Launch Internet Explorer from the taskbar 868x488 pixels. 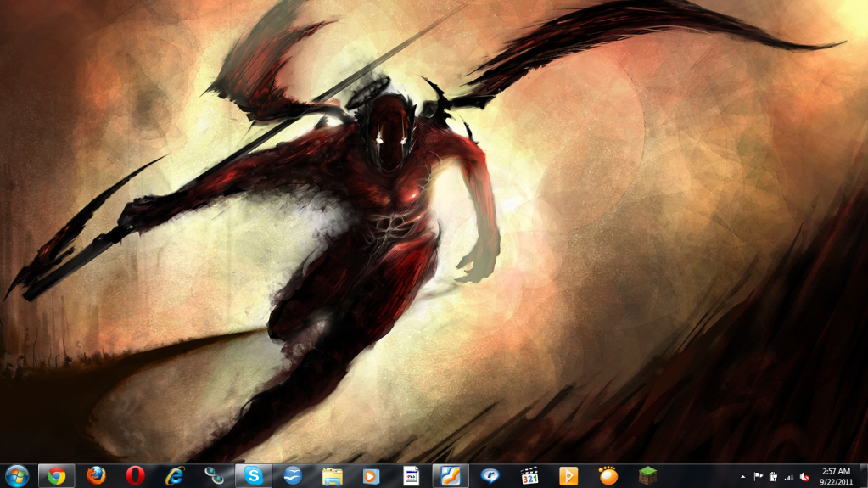[175, 476]
